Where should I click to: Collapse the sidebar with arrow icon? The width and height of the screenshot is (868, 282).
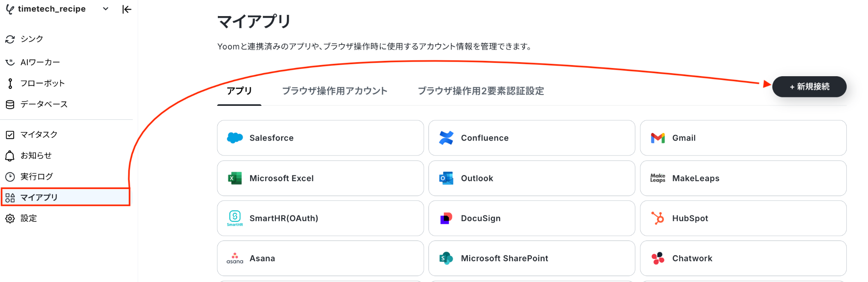126,9
